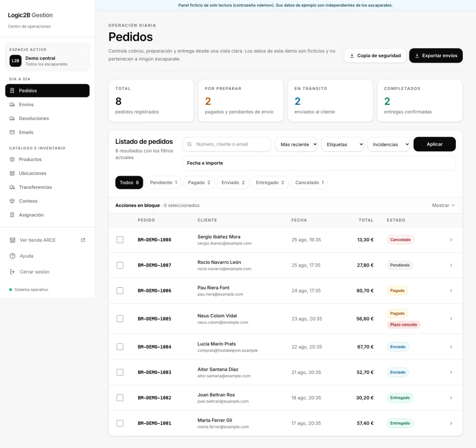
Task: Open order BM-DEMO-1001 via row arrow
Action: click(x=451, y=423)
